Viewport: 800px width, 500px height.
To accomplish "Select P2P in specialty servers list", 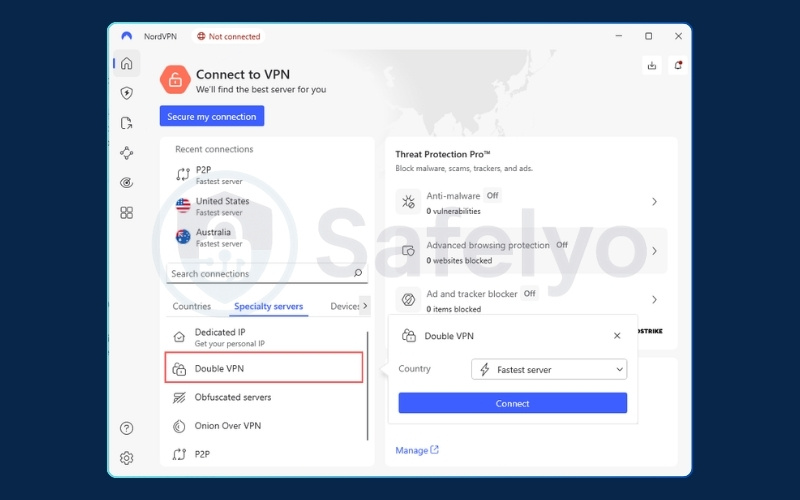I will click(x=264, y=454).
